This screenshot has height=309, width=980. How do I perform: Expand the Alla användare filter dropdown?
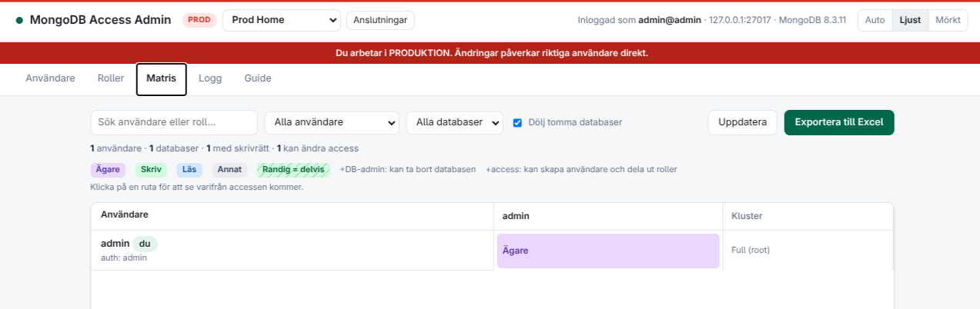pyautogui.click(x=332, y=122)
